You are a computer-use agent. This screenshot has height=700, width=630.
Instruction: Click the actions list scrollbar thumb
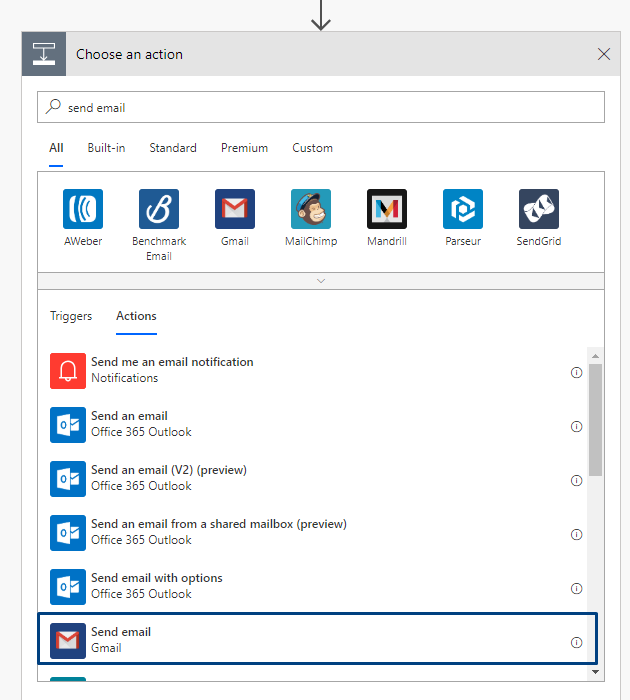coord(595,420)
